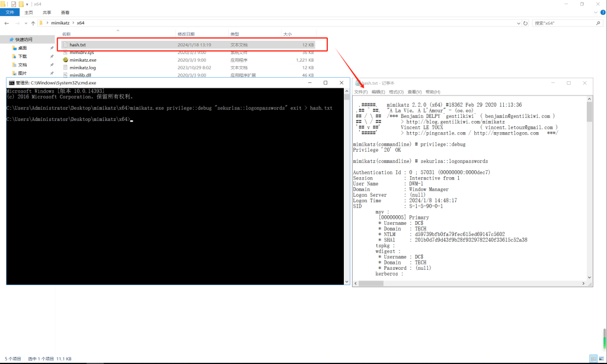The width and height of the screenshot is (607, 364).
Task: Click Notepad vertical scrollbar down arrow
Action: pos(590,277)
